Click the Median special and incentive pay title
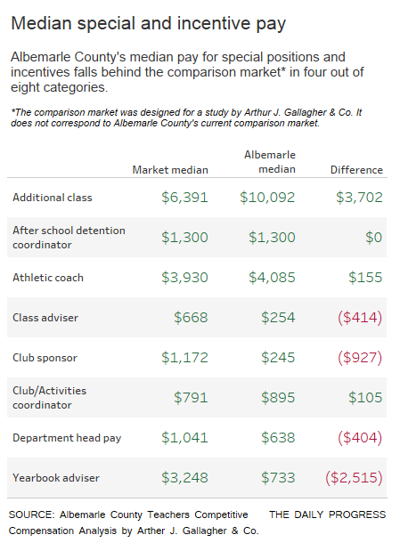Image resolution: width=400 pixels, height=551 pixels. point(148,24)
